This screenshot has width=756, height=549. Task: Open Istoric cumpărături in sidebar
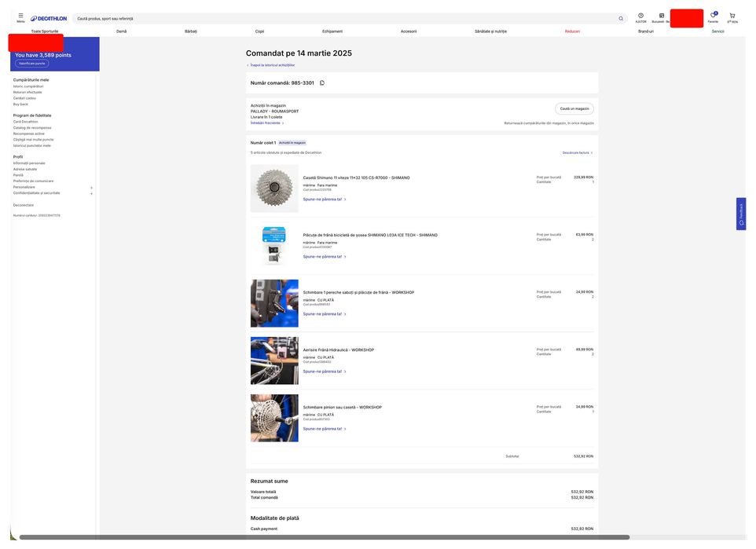28,86
